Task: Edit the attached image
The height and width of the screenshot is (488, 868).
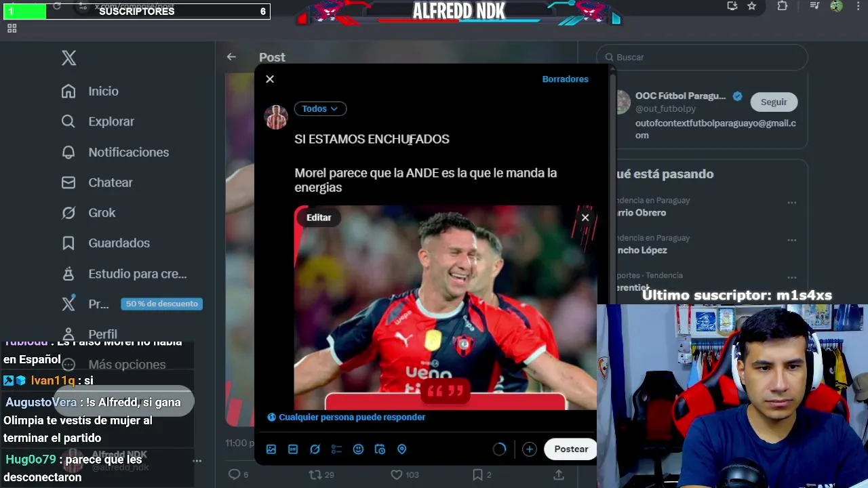Action: 319,218
